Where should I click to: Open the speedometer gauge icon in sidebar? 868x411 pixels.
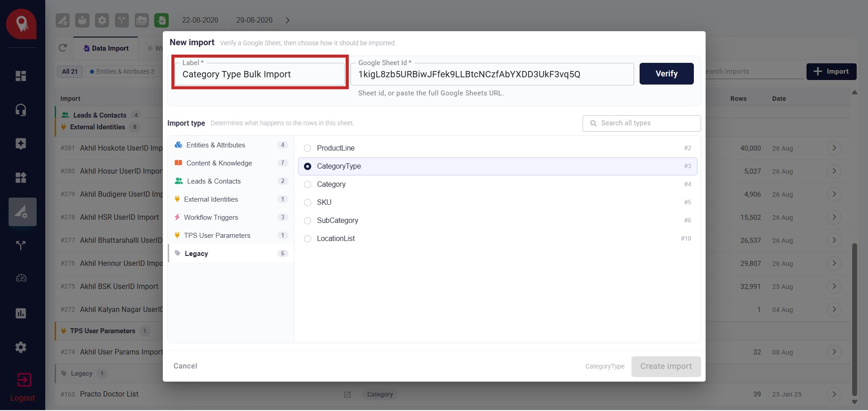coord(21,278)
